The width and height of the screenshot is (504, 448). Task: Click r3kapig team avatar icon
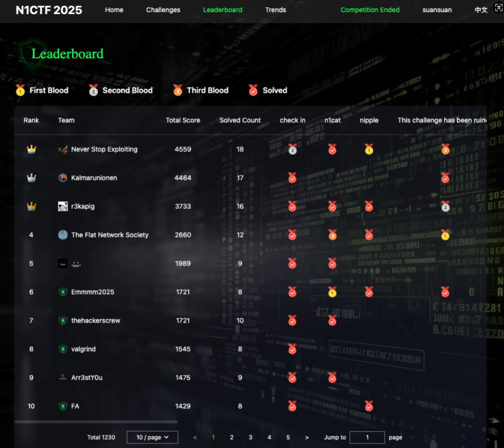click(63, 206)
